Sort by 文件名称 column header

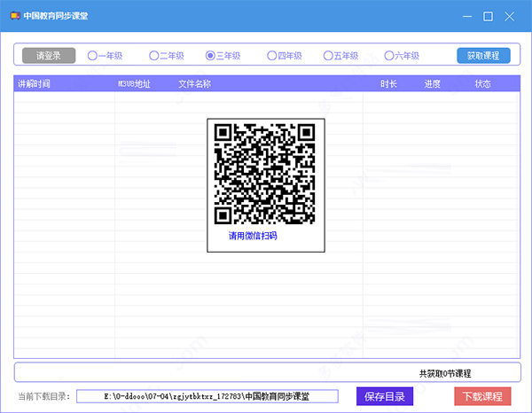195,84
